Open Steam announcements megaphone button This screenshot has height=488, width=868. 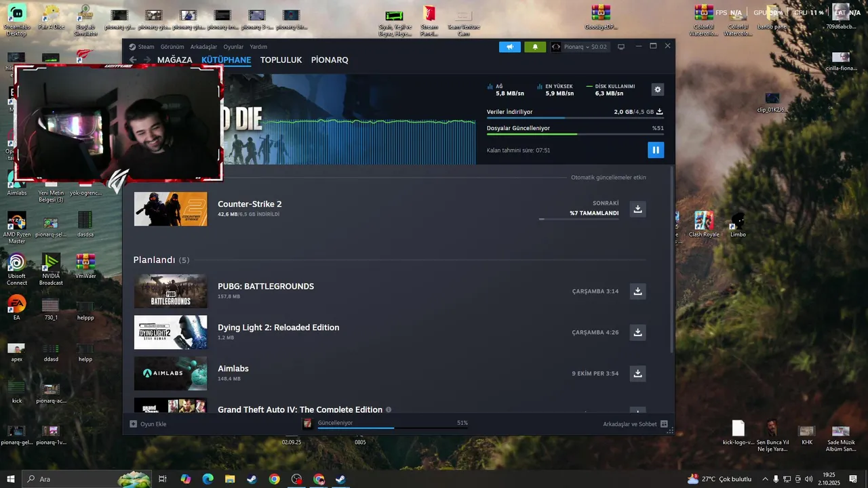[510, 47]
